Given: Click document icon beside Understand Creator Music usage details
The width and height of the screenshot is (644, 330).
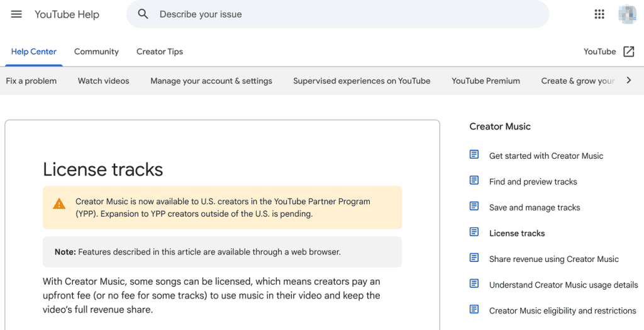Looking at the screenshot, I should click(x=474, y=283).
